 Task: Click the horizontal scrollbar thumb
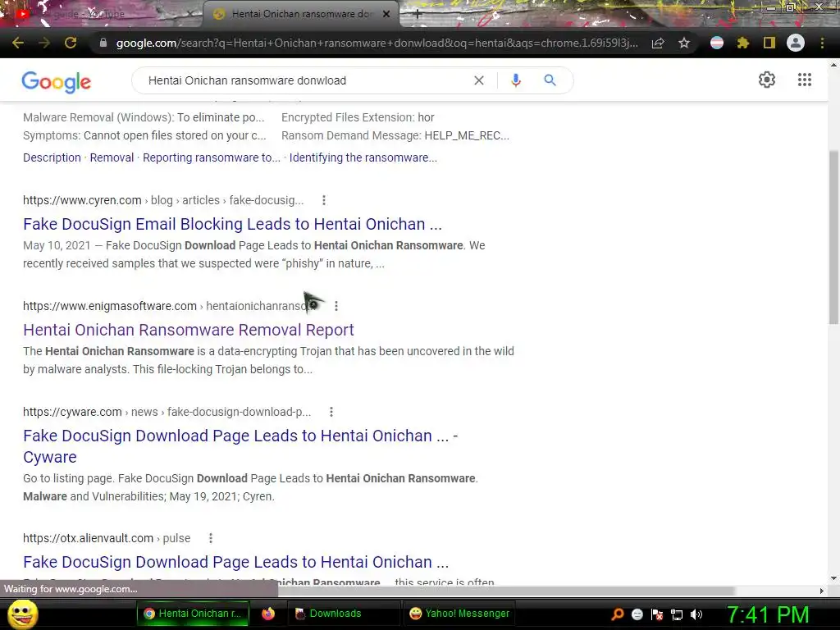[506, 591]
